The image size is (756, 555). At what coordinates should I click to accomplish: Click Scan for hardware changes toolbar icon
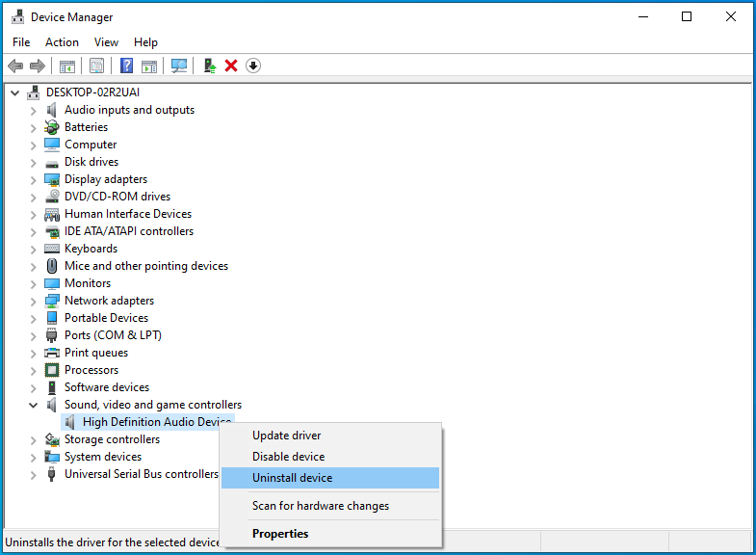click(x=179, y=66)
